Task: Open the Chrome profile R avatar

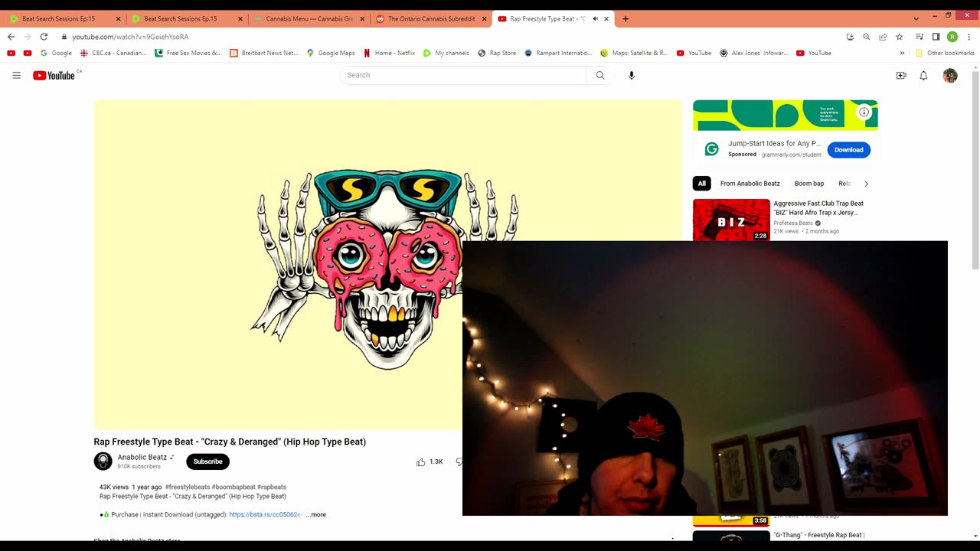Action: (952, 37)
